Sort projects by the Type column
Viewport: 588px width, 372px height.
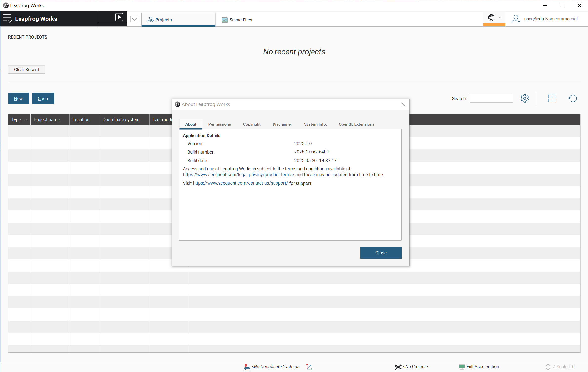(19, 120)
